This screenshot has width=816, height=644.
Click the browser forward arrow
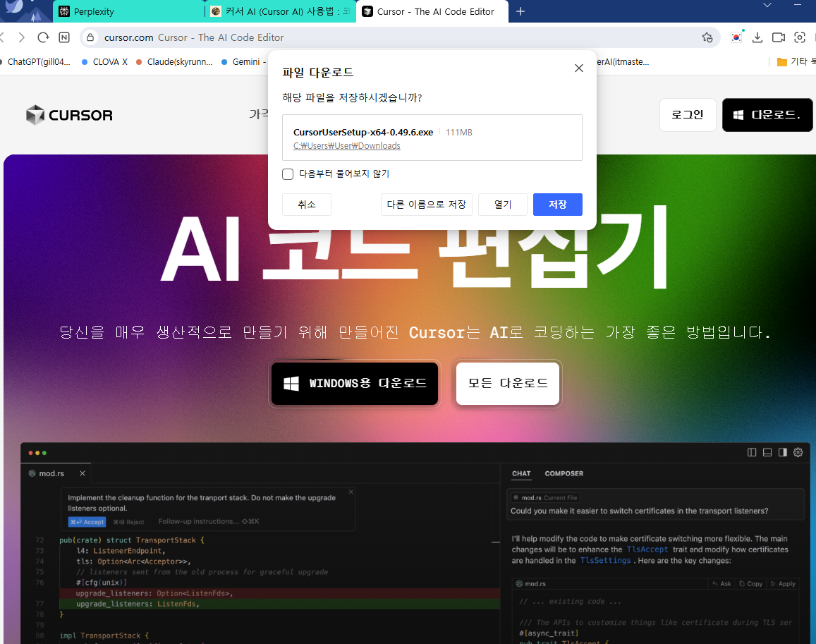coord(21,37)
